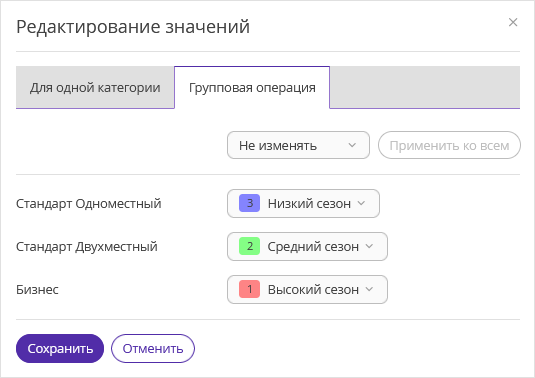The width and height of the screenshot is (535, 378).
Task: Click the Стандарт Двухместный category label
Action: pyautogui.click(x=87, y=247)
